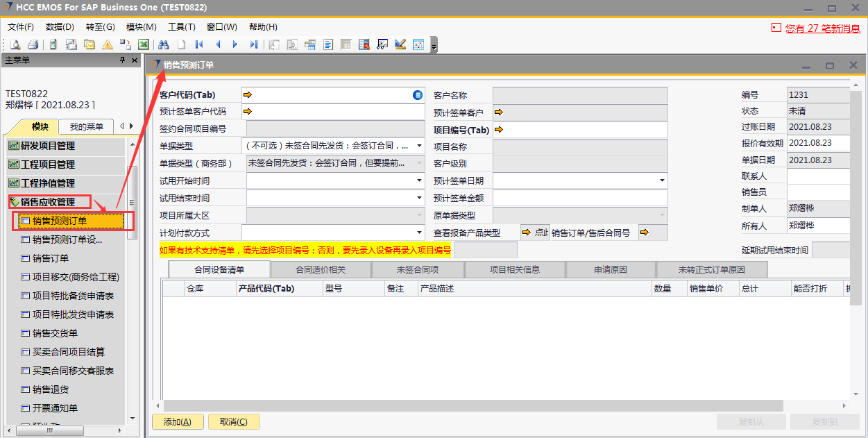Screen dimensions: 868x438
Task: Open the 工具(T) menu
Action: (181, 27)
